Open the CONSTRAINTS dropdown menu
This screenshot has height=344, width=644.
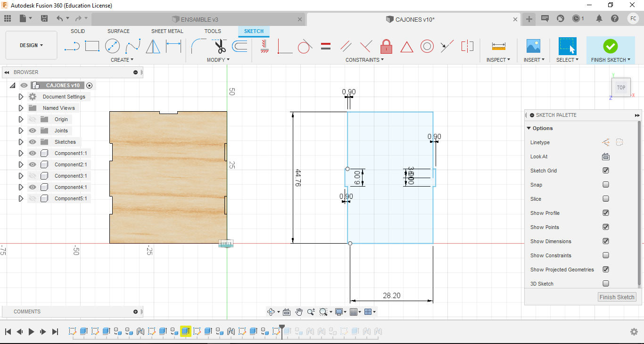(364, 60)
